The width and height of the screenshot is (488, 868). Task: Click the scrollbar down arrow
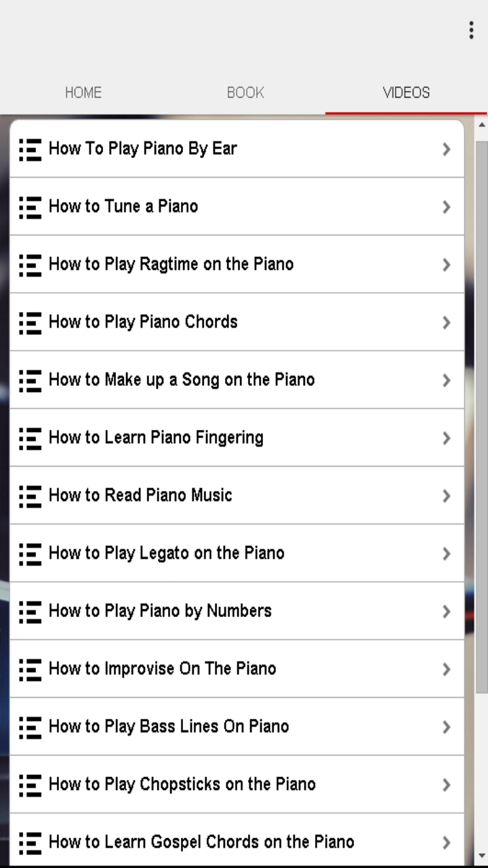tap(482, 856)
